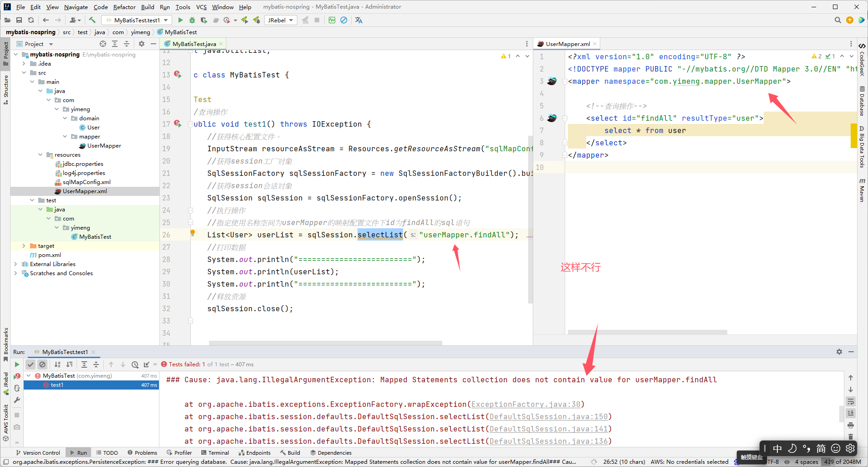Click the Java editor horizontal scrollbar
The width and height of the screenshot is (868, 467).
click(325, 343)
